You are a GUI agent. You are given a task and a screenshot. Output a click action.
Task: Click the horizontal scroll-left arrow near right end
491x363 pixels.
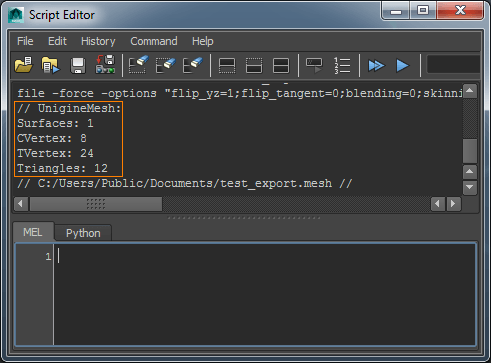pyautogui.click(x=438, y=203)
